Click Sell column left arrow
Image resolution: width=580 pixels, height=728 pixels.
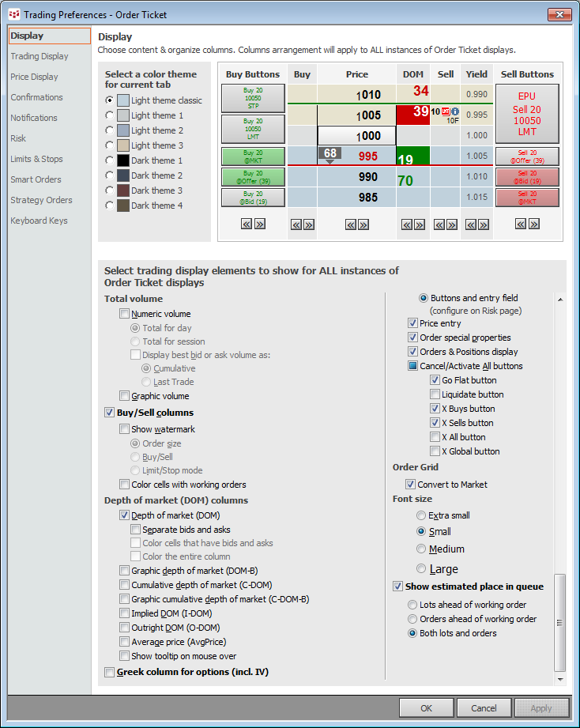click(x=440, y=224)
